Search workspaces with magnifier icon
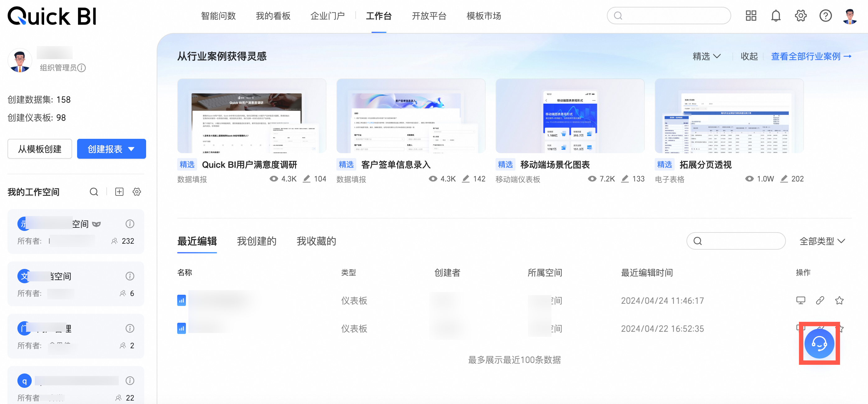Screen dimensions: 868x404 click(94, 192)
